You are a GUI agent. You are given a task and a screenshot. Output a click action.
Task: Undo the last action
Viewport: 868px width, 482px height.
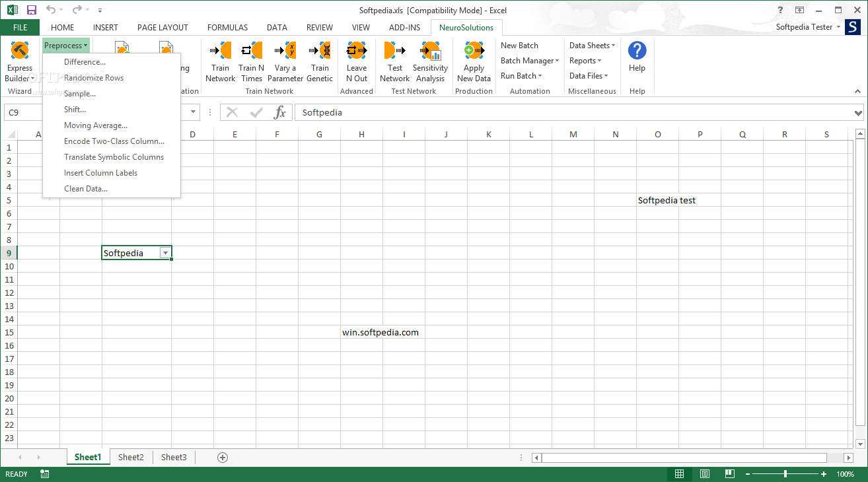(x=51, y=10)
